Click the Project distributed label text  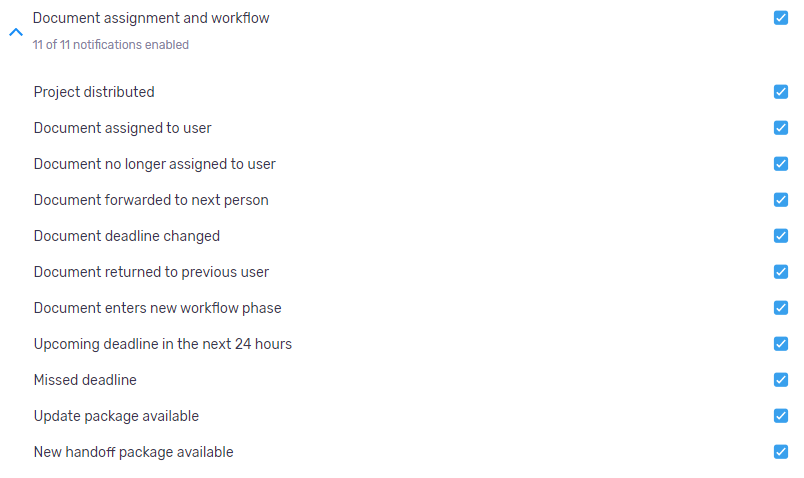coord(94,92)
